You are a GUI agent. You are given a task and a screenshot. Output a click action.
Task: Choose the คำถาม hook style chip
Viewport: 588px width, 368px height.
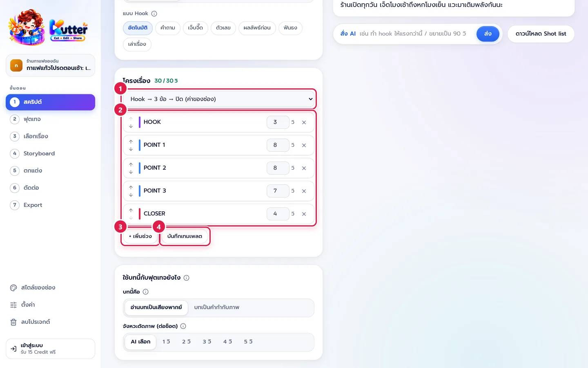coord(168,28)
